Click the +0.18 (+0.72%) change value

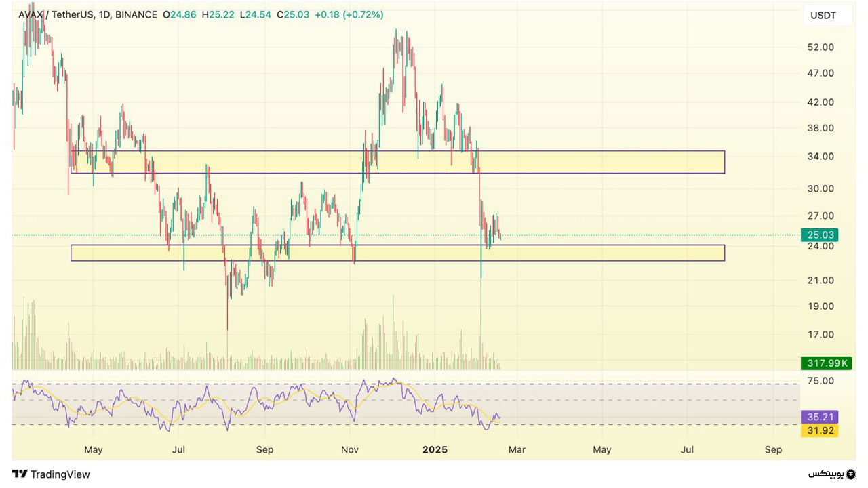point(349,14)
